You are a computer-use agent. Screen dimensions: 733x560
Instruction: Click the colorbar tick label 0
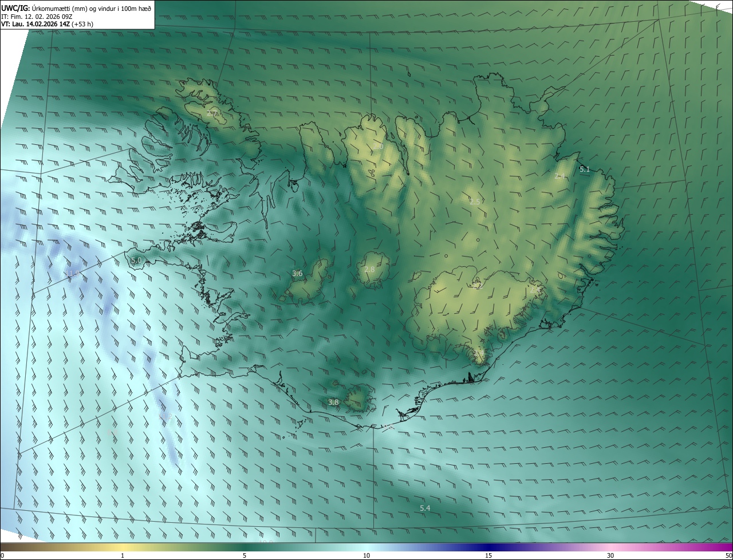point(2,556)
